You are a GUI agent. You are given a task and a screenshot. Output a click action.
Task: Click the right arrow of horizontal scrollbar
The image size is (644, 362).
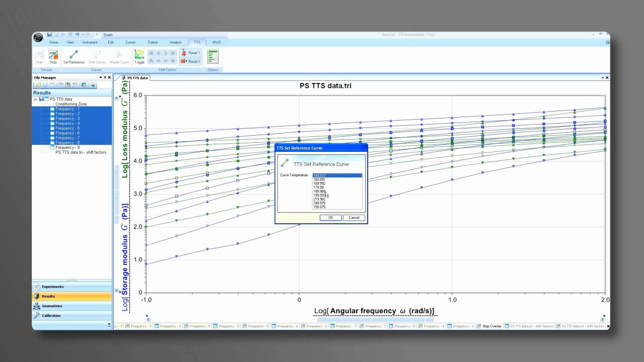(x=603, y=319)
